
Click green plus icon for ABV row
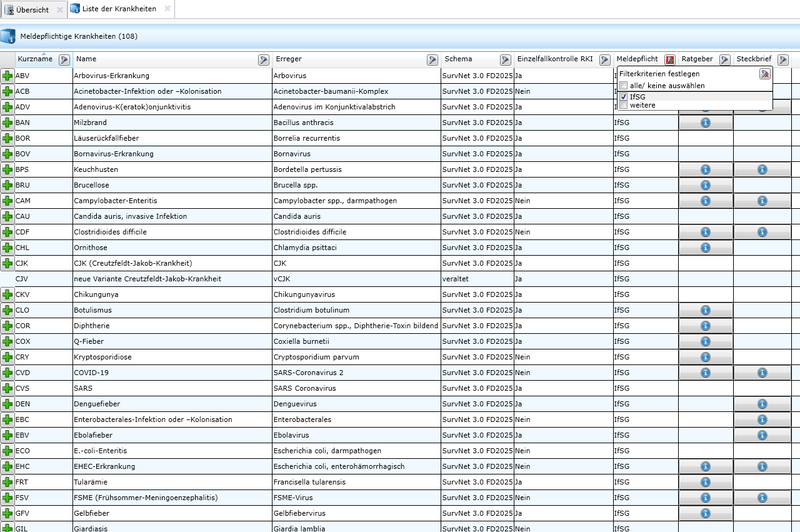pyautogui.click(x=7, y=76)
